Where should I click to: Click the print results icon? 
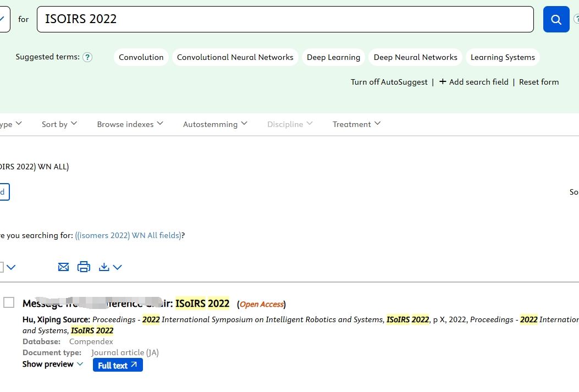tap(84, 267)
